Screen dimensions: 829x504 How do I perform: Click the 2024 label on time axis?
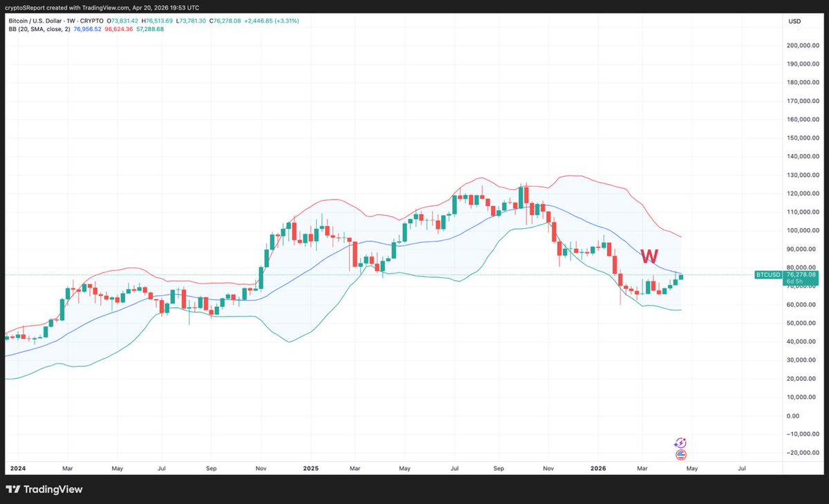point(18,468)
